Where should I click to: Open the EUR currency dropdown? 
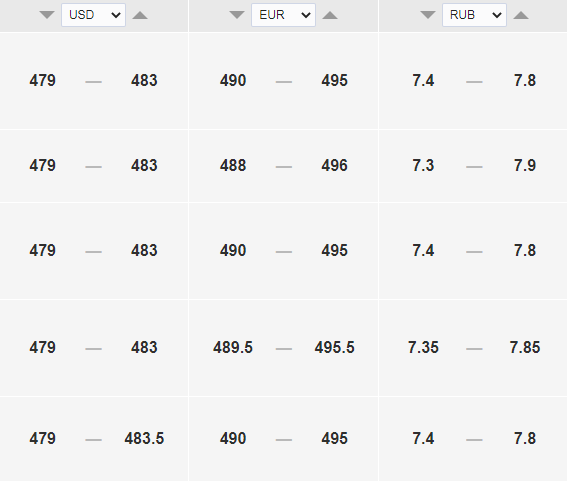click(x=284, y=15)
